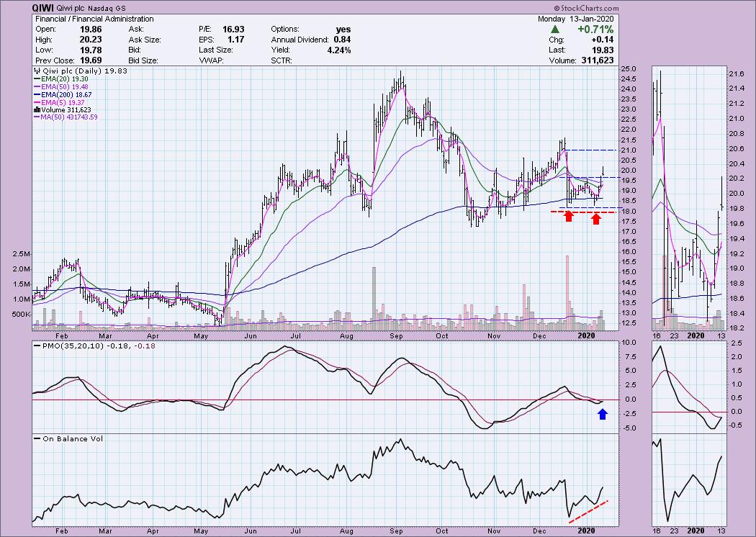This screenshot has width=756, height=537.
Task: Click the Volume value 311,623 in header
Action: coord(597,60)
